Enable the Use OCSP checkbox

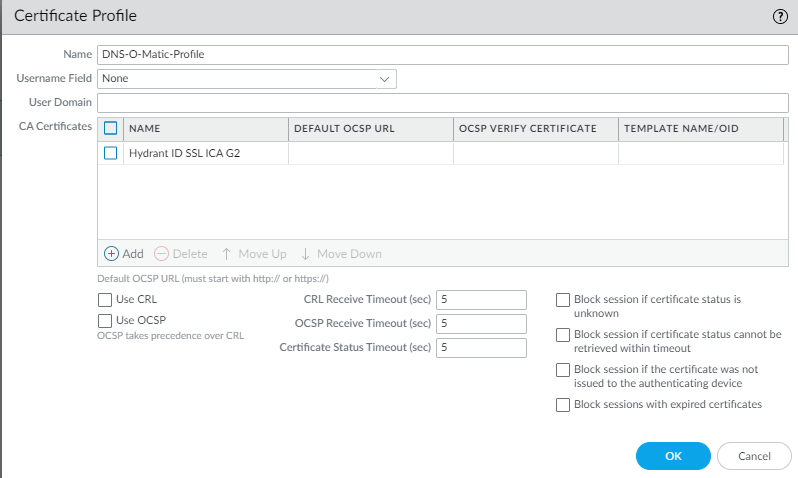point(105,320)
